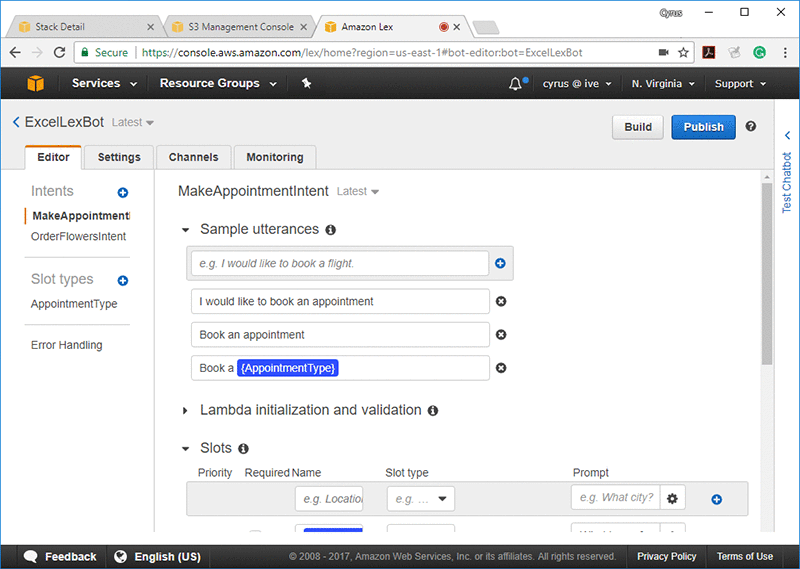This screenshot has height=569, width=800.
Task: Click the {AppointmentType} slot token in utterance
Action: tap(288, 368)
